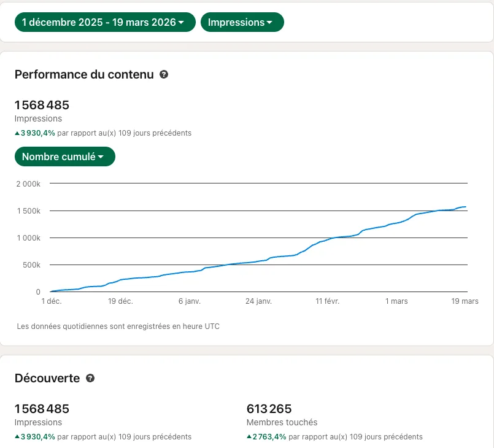
Task: Click the Membres touchés label
Action: tap(282, 422)
